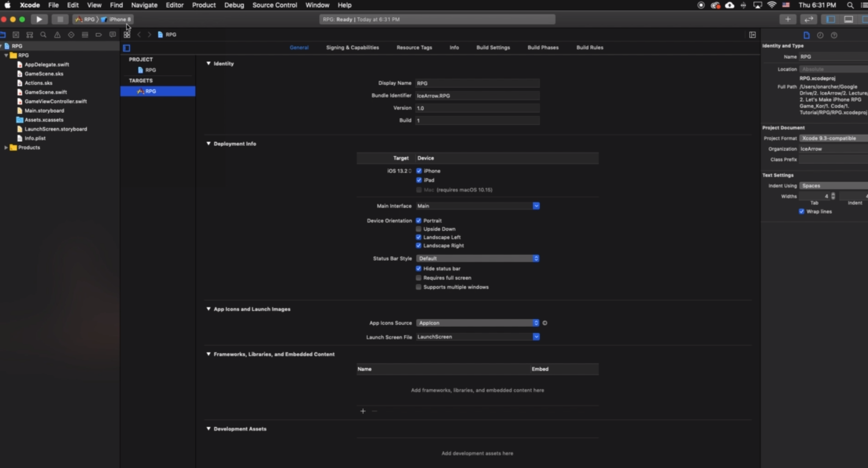Click the Bundle Identifier field
The width and height of the screenshot is (868, 468).
(x=478, y=96)
